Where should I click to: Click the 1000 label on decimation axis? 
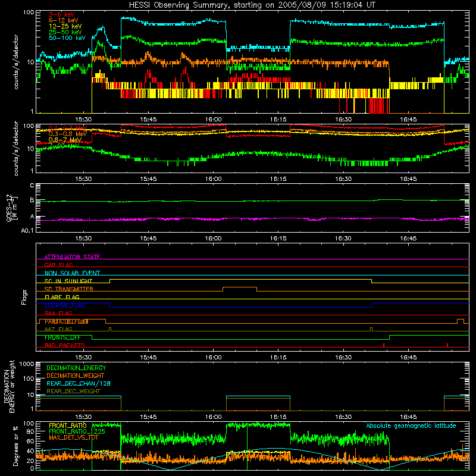(x=27, y=364)
